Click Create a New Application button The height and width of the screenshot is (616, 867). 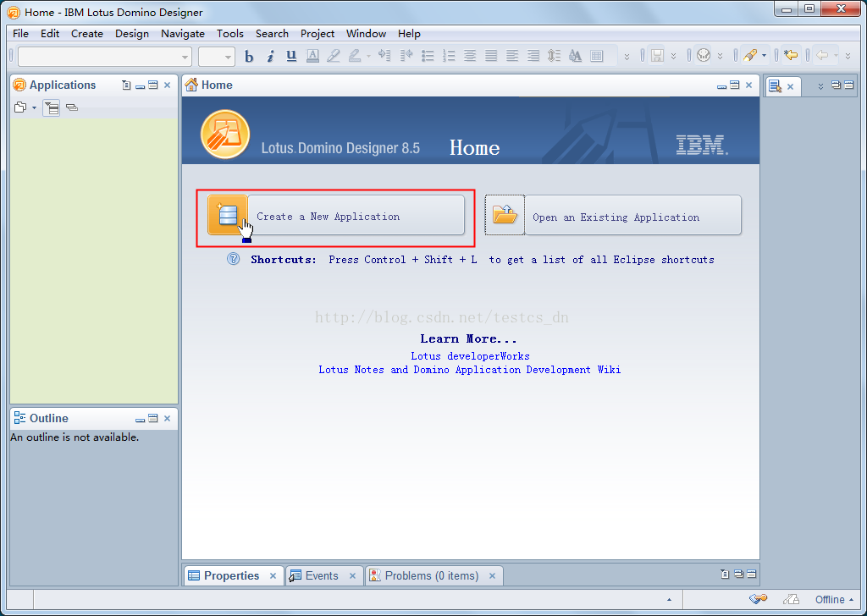(335, 215)
